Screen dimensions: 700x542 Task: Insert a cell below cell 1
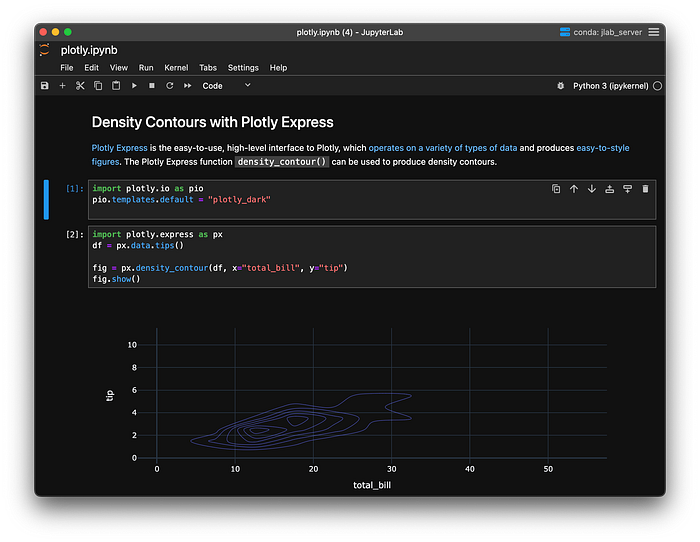pos(627,189)
